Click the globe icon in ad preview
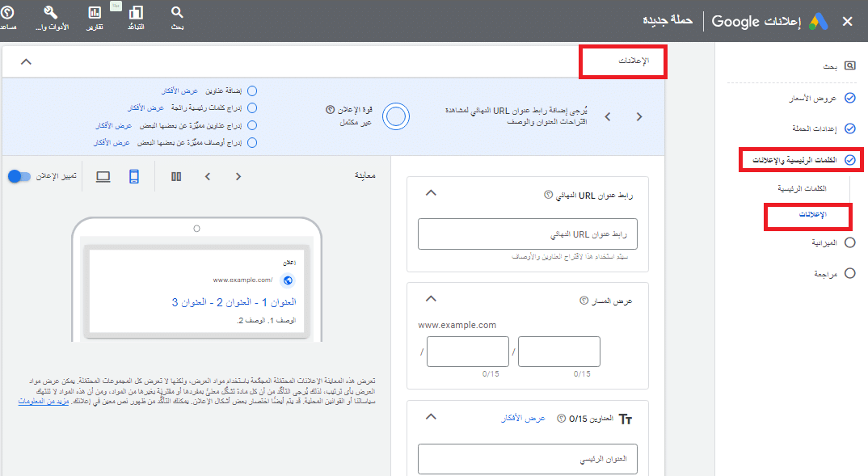This screenshot has width=868, height=476. click(288, 280)
